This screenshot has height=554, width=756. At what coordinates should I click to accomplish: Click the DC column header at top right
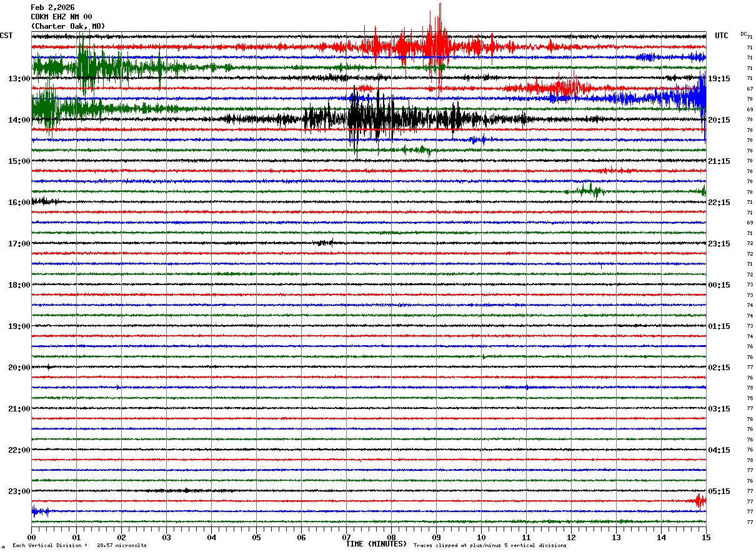coord(744,34)
